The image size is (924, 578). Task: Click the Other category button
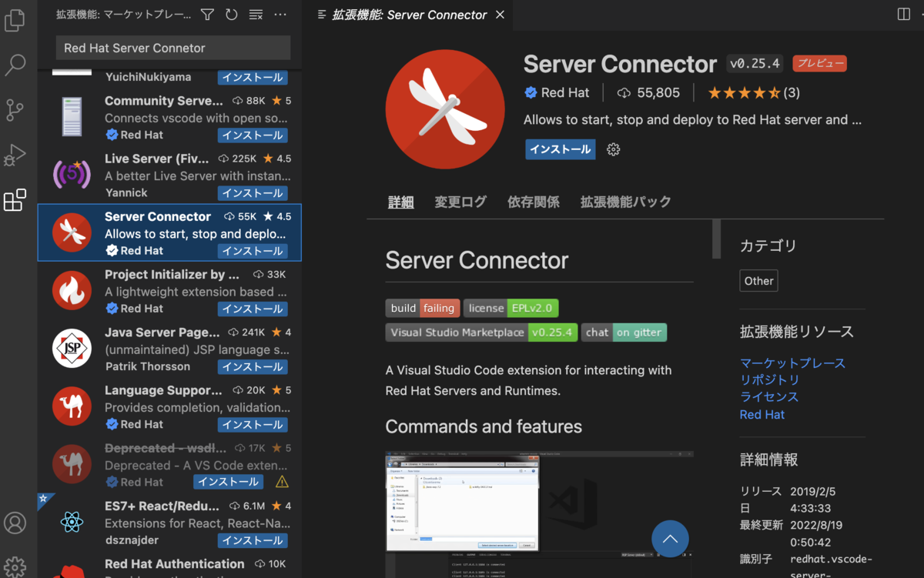pos(758,280)
